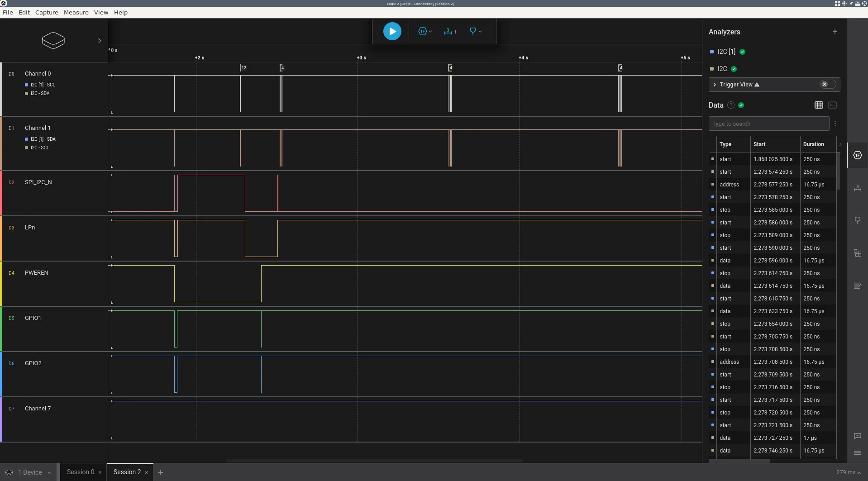This screenshot has width=868, height=481.
Task: Open the analyzer toolbar dropdown icon
Action: coord(425,32)
